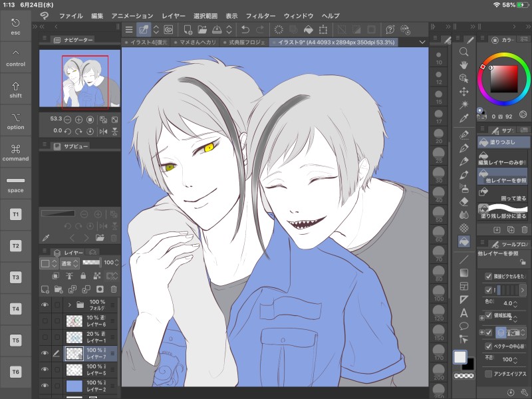Viewport: 532px width, 399px height.
Task: Expand the フォルダ layer folder chevron
Action: click(70, 305)
